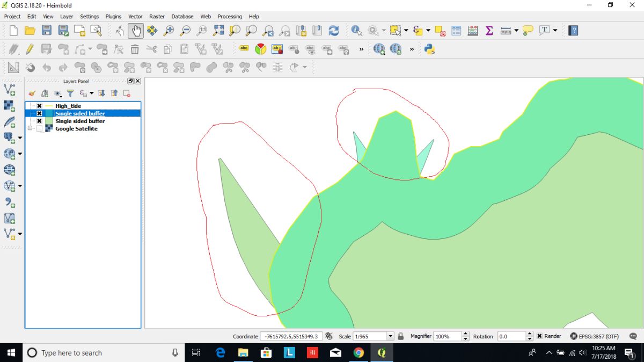
Task: Expand the measure tool dropdown arrow
Action: [516, 31]
